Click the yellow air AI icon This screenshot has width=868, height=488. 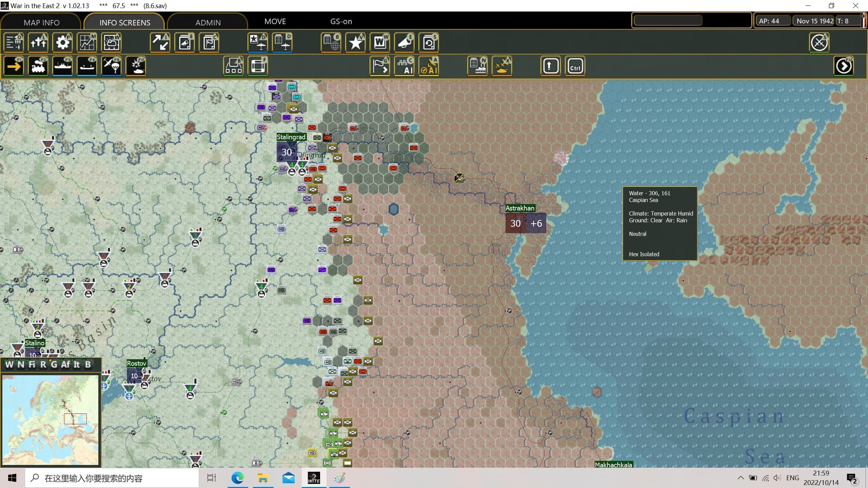429,66
